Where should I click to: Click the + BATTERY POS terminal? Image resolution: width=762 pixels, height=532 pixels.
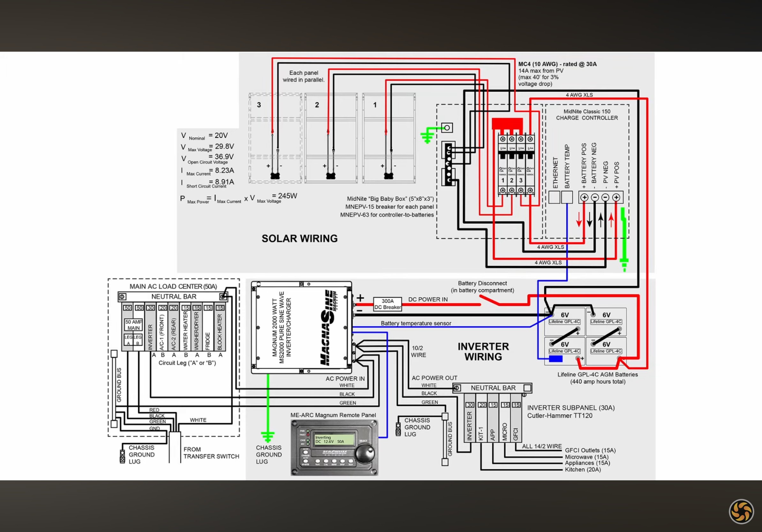click(x=585, y=197)
